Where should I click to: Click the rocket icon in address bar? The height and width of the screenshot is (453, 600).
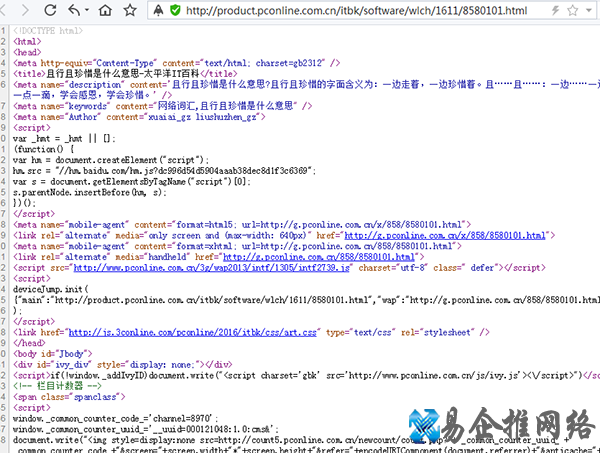pyautogui.click(x=158, y=10)
